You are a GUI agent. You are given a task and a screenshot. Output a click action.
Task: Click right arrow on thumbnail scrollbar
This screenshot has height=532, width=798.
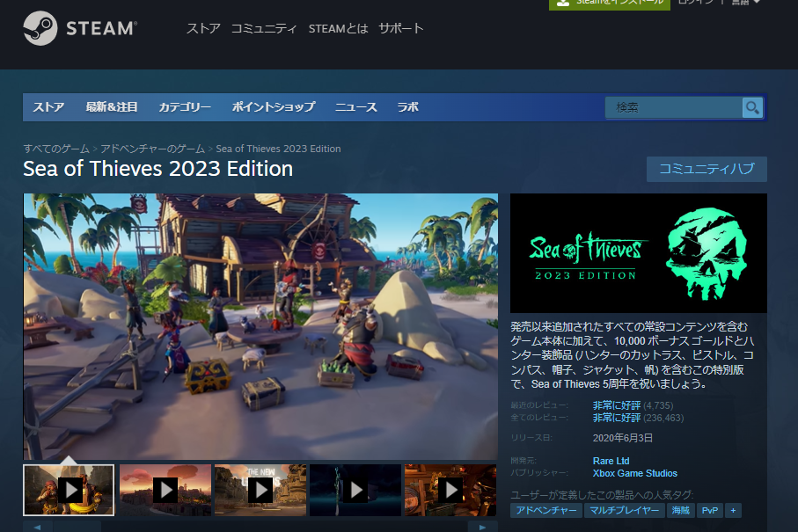coord(483,527)
